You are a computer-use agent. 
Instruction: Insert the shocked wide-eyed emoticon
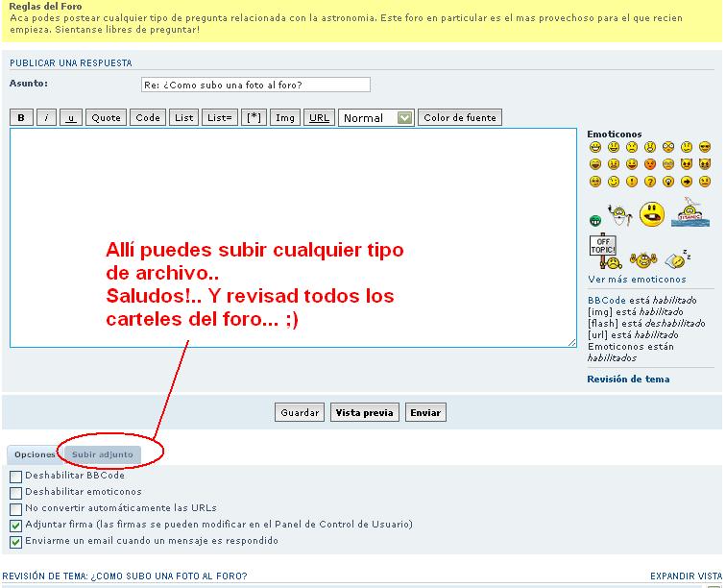(x=668, y=147)
